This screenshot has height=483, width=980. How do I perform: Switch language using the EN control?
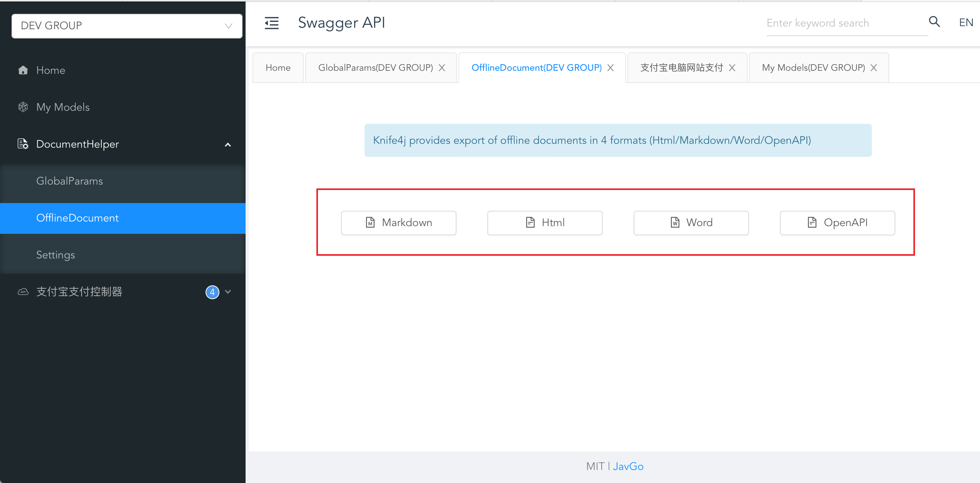[x=965, y=22]
